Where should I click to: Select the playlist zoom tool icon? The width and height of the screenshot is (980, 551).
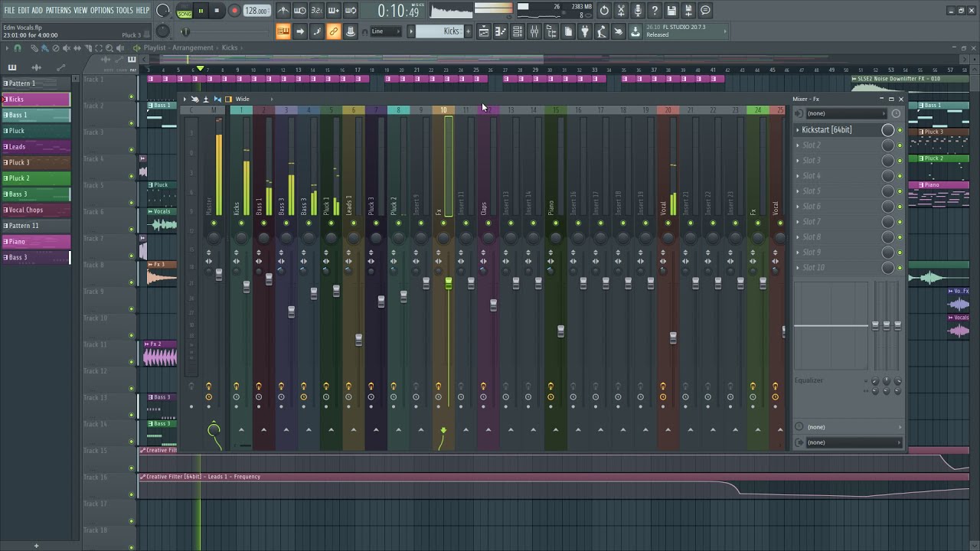click(x=109, y=48)
